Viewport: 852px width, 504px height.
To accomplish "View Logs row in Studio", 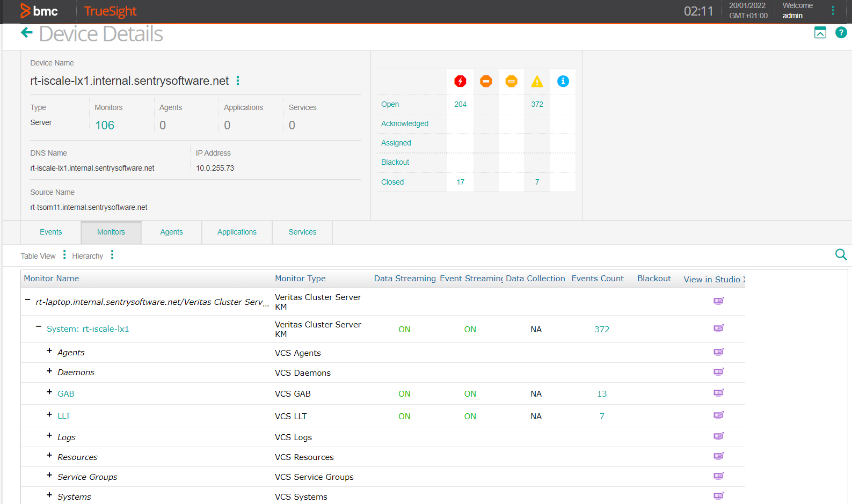I will coord(718,436).
